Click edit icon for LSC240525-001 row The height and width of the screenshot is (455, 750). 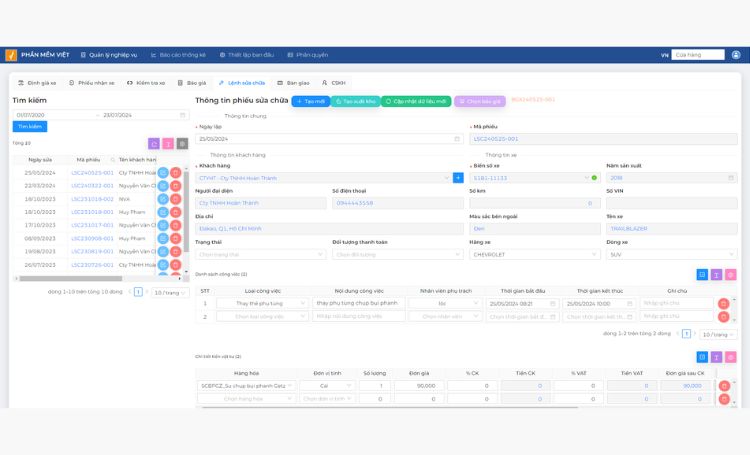point(163,172)
